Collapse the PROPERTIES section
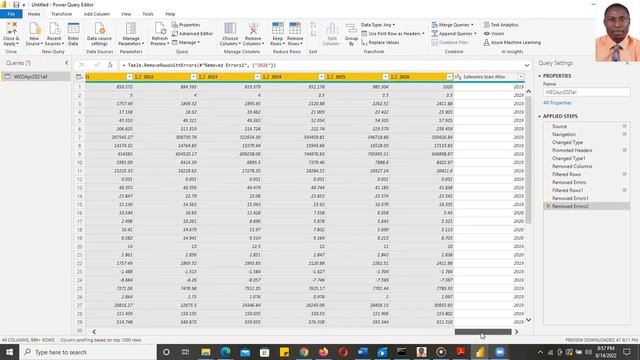640x360 pixels. point(540,76)
